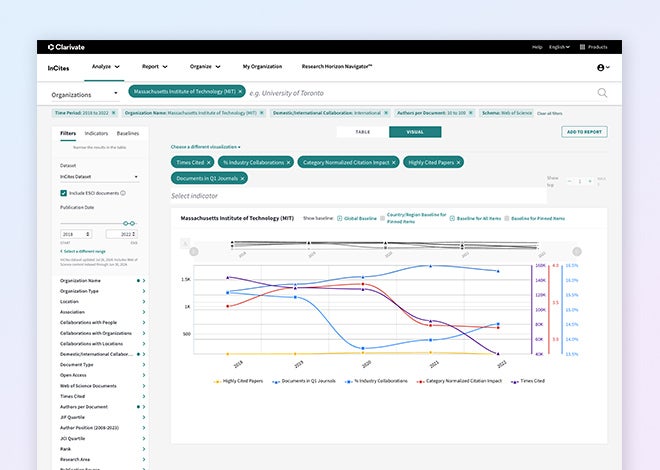Open the InCites Dataset dropdown
The width and height of the screenshot is (660, 470).
pos(99,176)
